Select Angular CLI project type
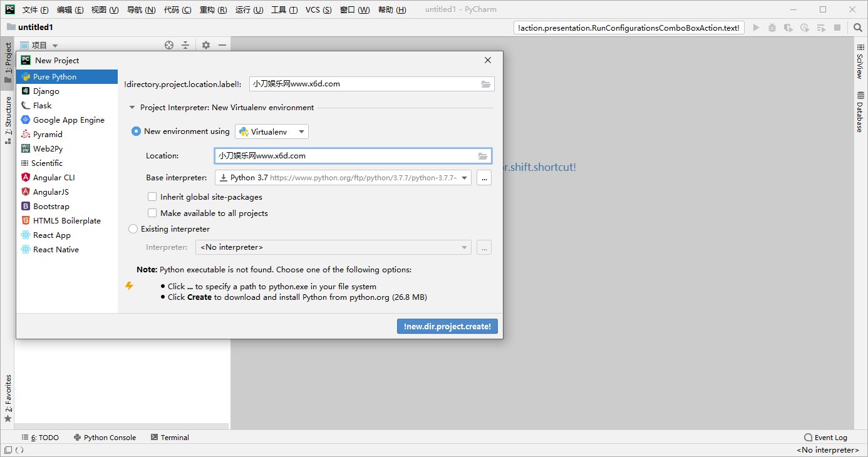Screen dimensions: 868x457 coord(67,178)
